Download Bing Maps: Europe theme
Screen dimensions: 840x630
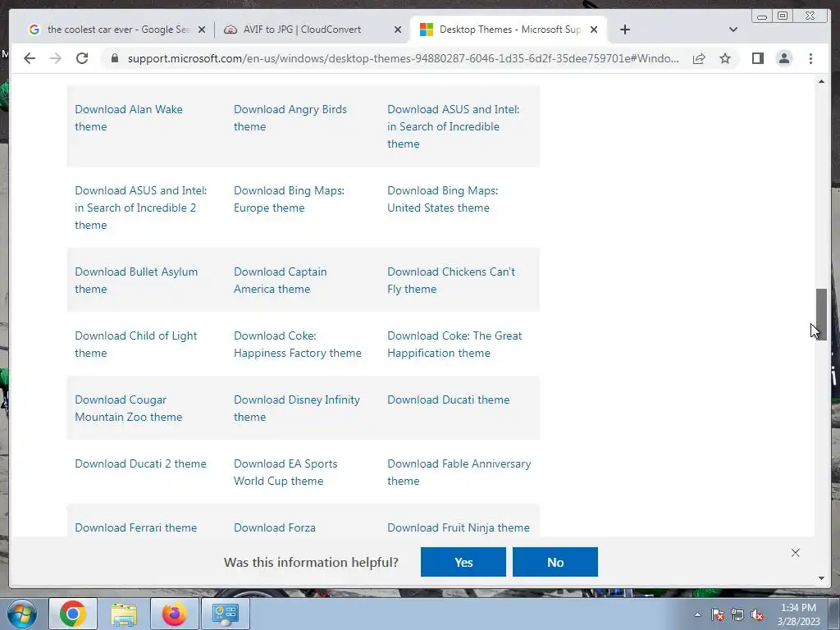coord(289,199)
